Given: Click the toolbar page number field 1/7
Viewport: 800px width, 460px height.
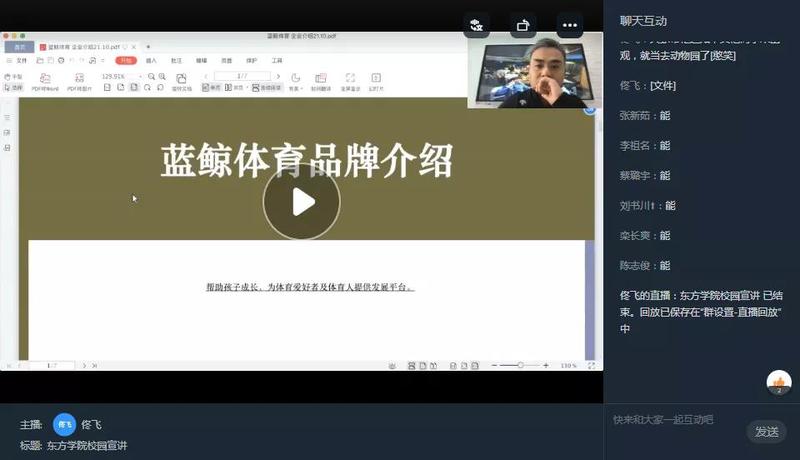Looking at the screenshot, I should [242, 76].
